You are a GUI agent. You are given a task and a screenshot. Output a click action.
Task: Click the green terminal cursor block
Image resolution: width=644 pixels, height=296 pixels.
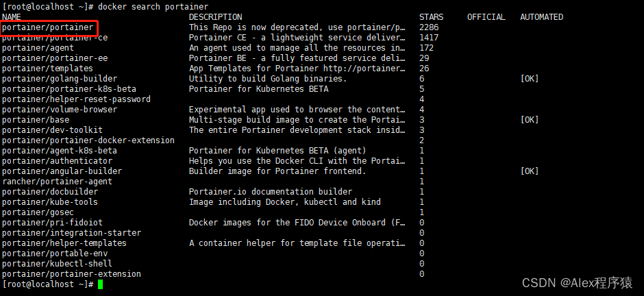pos(100,284)
